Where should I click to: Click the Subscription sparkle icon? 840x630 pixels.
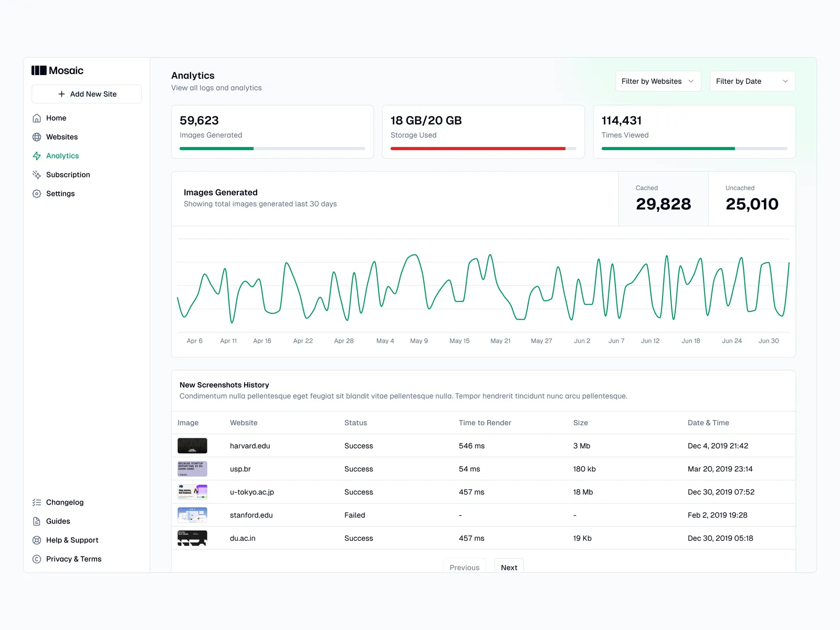pyautogui.click(x=37, y=175)
